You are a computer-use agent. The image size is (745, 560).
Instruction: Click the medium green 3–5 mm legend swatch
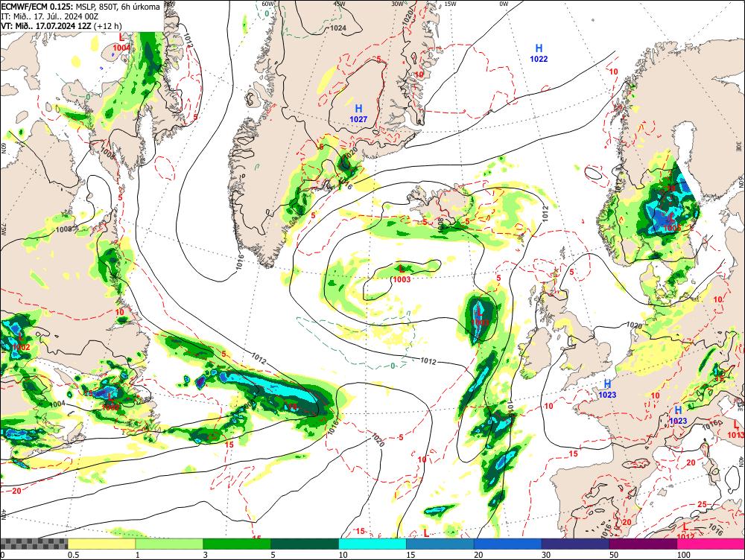pos(237,544)
